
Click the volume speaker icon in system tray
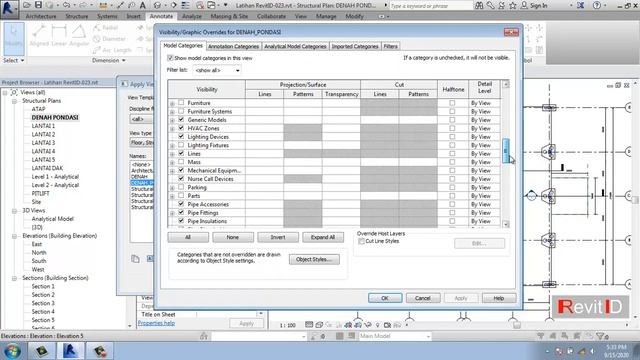tap(592, 351)
